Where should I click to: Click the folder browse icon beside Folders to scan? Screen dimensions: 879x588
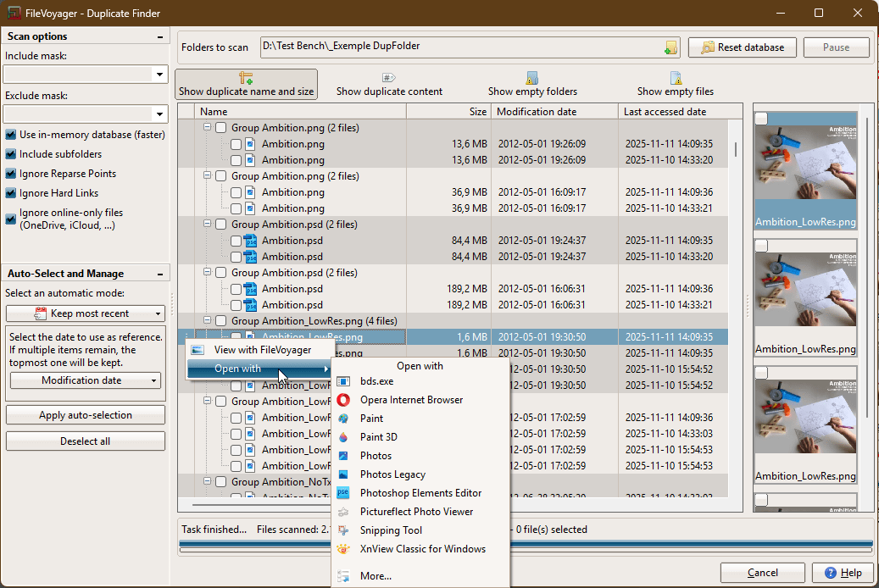click(671, 47)
